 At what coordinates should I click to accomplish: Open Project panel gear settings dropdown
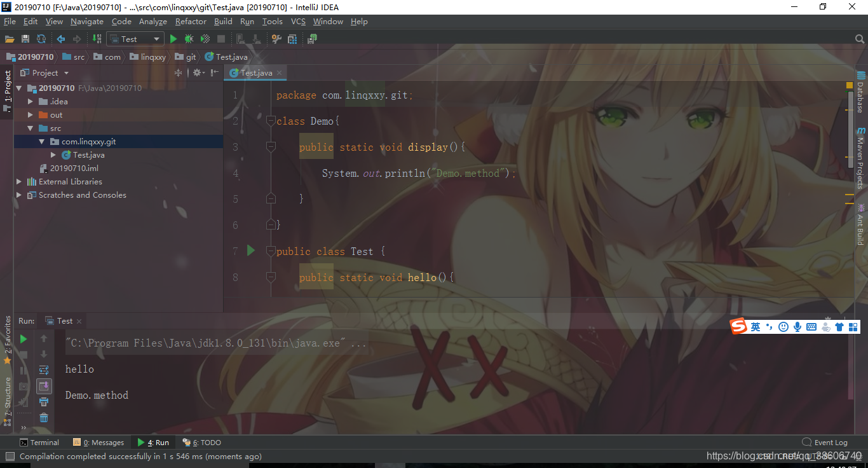[198, 72]
